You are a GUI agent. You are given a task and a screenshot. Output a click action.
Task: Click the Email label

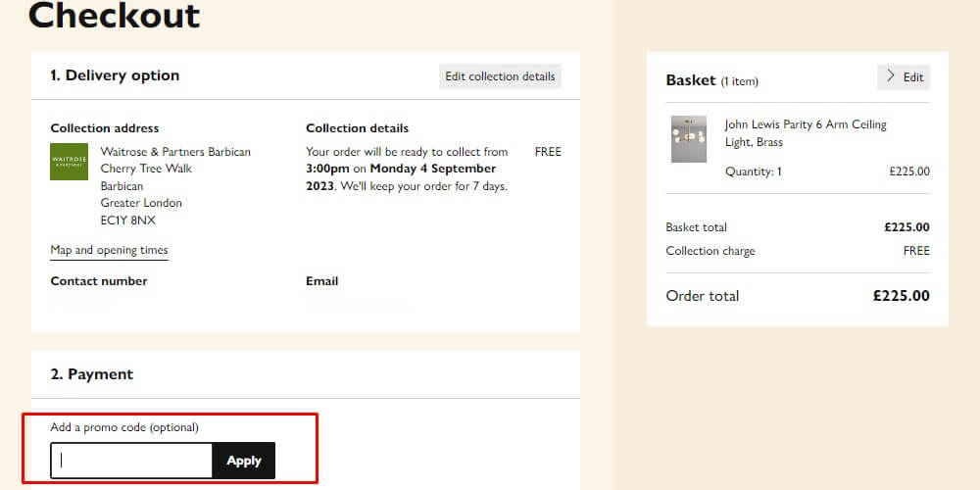pyautogui.click(x=321, y=281)
